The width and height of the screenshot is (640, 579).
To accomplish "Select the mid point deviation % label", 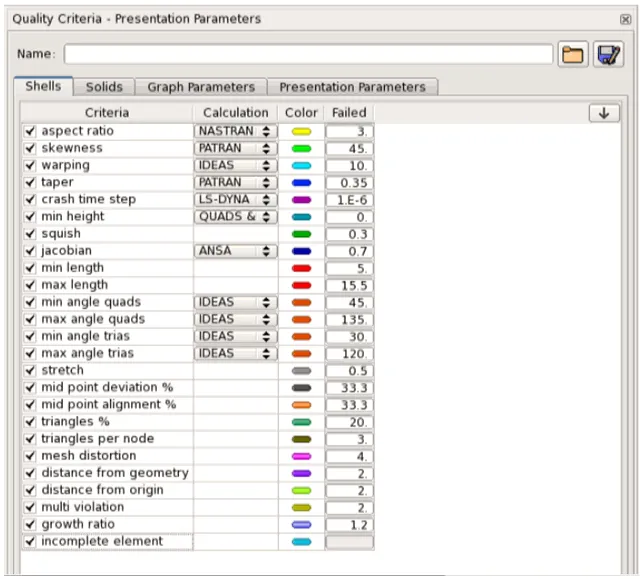I will pos(107,387).
